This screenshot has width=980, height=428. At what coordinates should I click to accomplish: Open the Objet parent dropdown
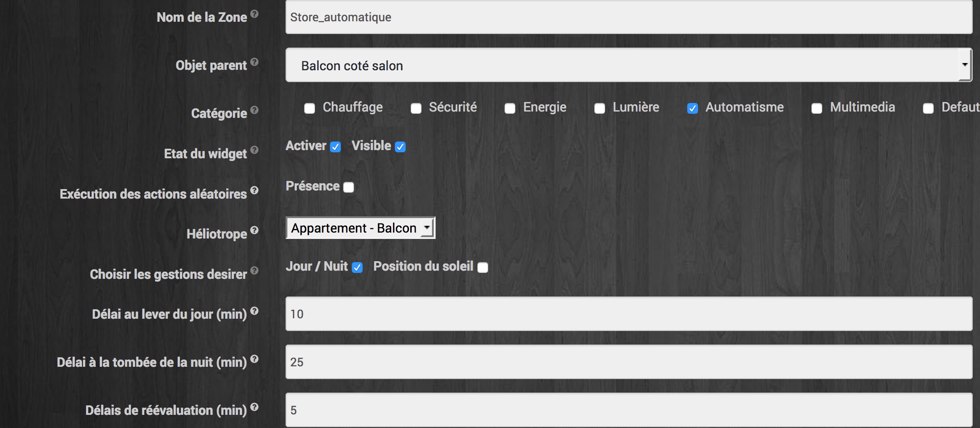tap(629, 65)
